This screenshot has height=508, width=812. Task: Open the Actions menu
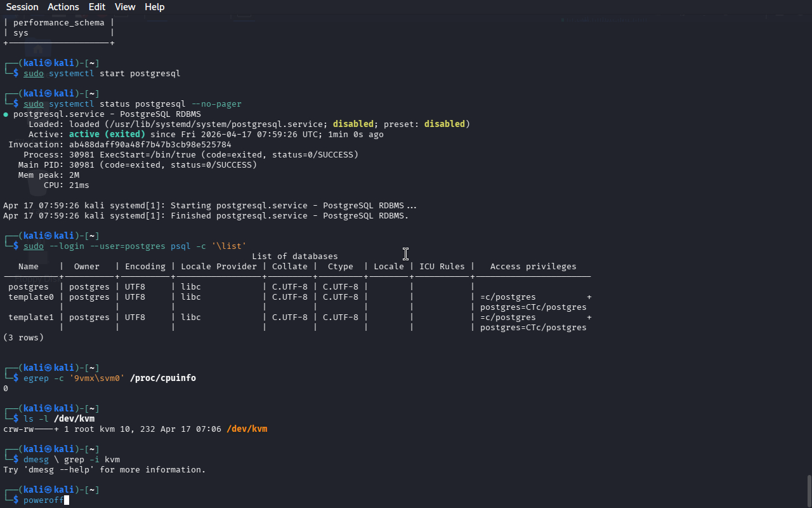point(63,7)
